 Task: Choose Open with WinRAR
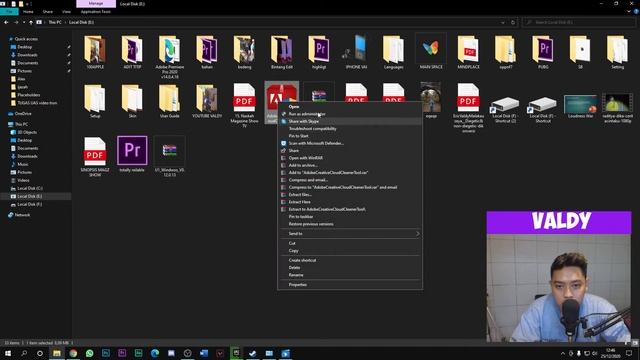[x=350, y=158]
